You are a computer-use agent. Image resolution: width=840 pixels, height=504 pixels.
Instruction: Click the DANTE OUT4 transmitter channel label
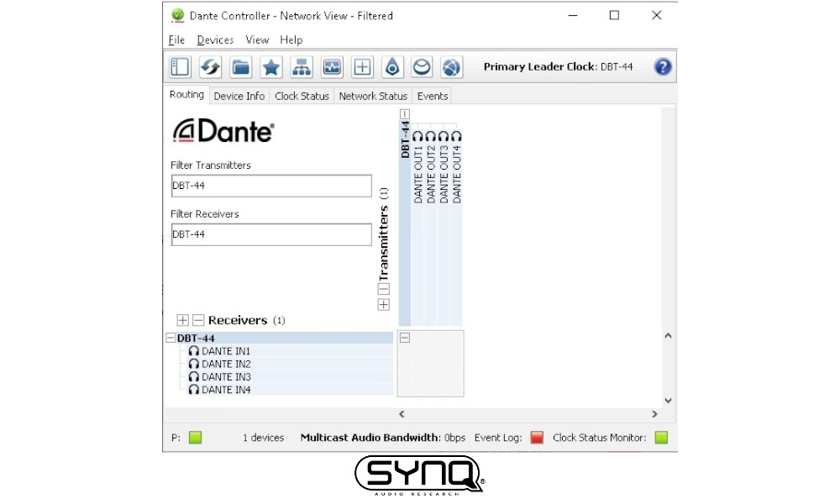tap(456, 174)
